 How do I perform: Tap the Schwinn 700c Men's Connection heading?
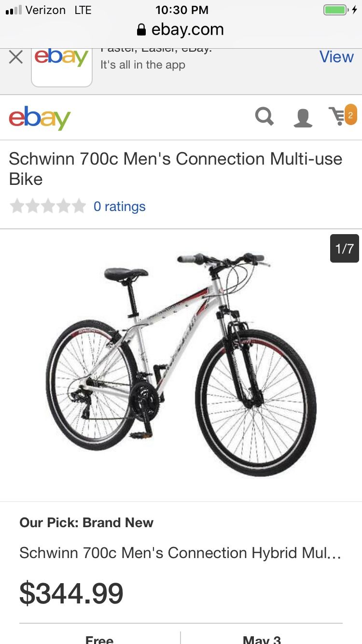(x=176, y=169)
